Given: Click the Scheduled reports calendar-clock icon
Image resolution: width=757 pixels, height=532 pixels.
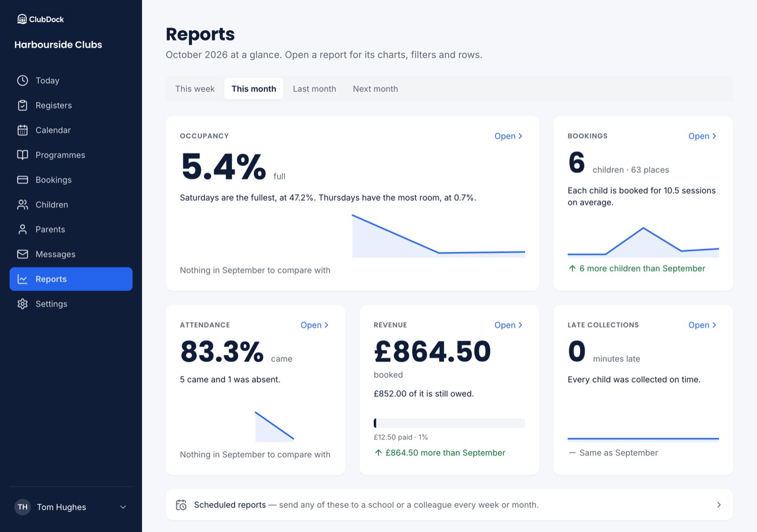Looking at the screenshot, I should tap(181, 505).
